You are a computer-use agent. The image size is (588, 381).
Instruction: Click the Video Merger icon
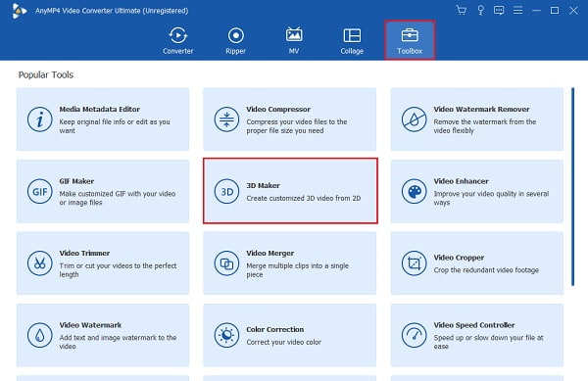(x=226, y=263)
